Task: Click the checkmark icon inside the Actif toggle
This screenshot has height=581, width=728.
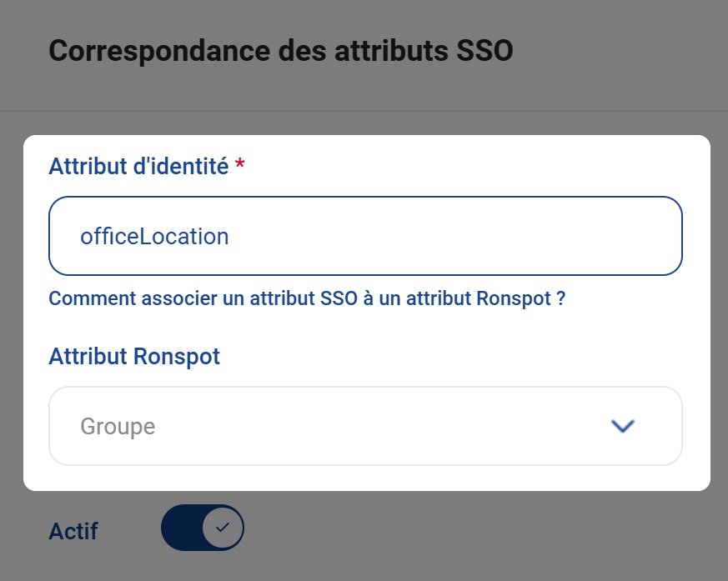Action: pyautogui.click(x=223, y=527)
